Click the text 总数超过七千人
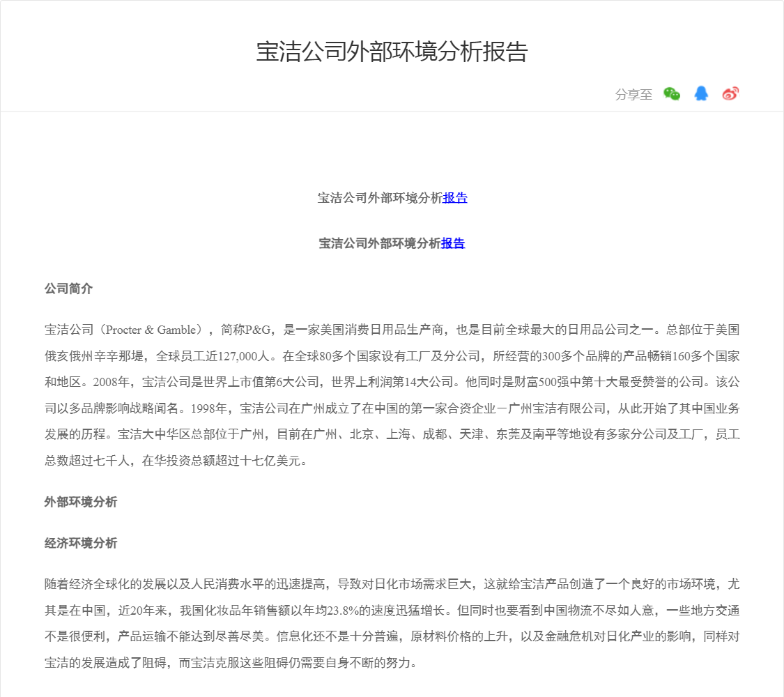Viewport: 784px width, 697px height. (x=87, y=461)
